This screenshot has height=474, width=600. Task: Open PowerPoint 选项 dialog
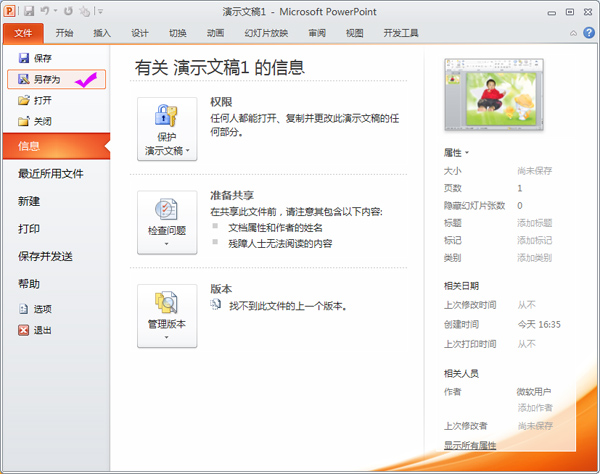pyautogui.click(x=35, y=309)
